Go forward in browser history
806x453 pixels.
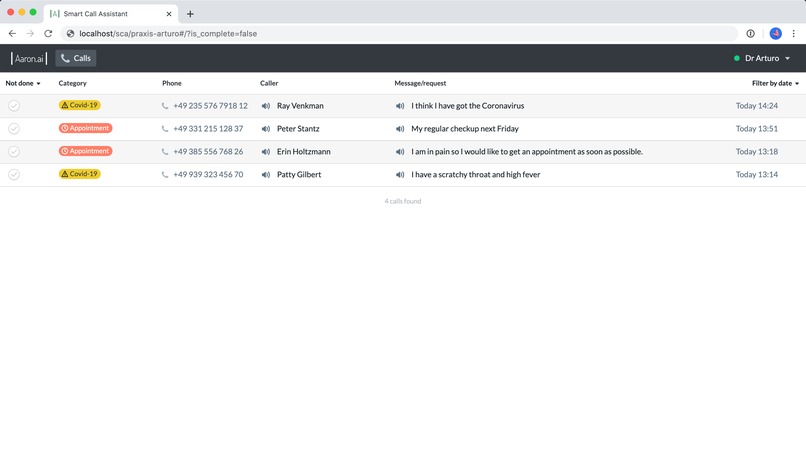(x=30, y=33)
